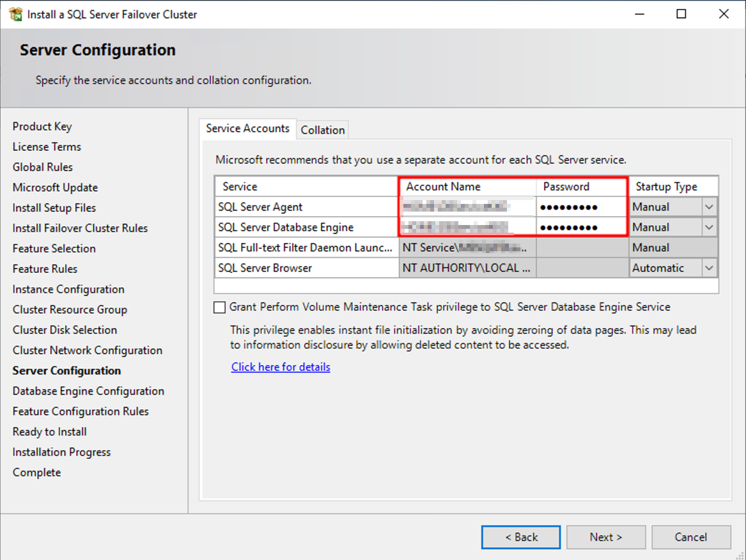Select the Instance Configuration step
746x560 pixels.
click(x=68, y=290)
